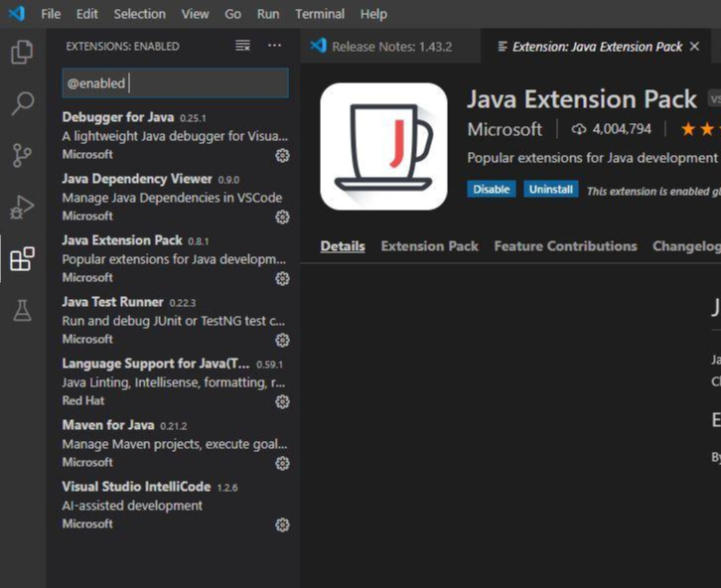The width and height of the screenshot is (721, 588).
Task: Click the Java Extension Pack coffee cup logo
Action: point(383,146)
